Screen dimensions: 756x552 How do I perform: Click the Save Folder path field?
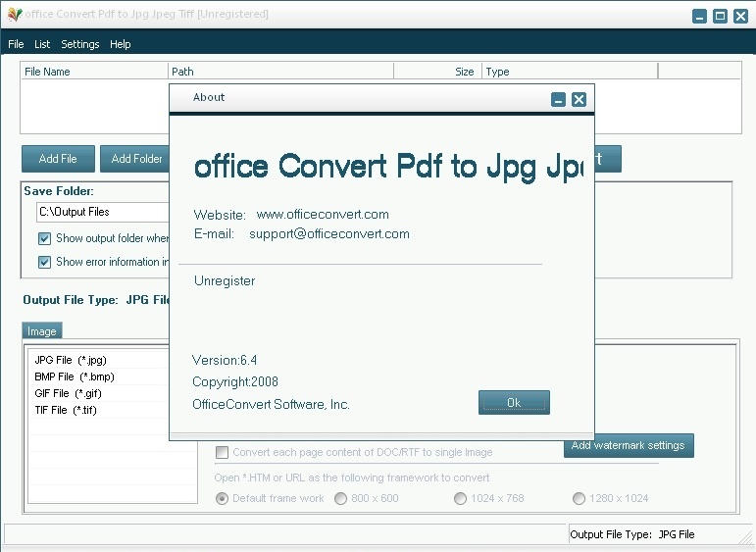tap(103, 212)
